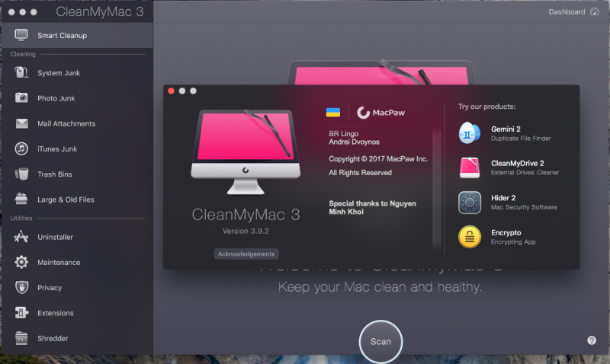Open the Smart Cleanup monitor icon

(x=21, y=35)
